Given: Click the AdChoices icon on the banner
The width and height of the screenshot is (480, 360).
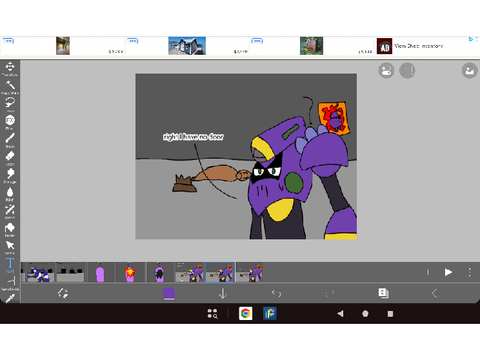Looking at the screenshot, I should click(x=471, y=39).
